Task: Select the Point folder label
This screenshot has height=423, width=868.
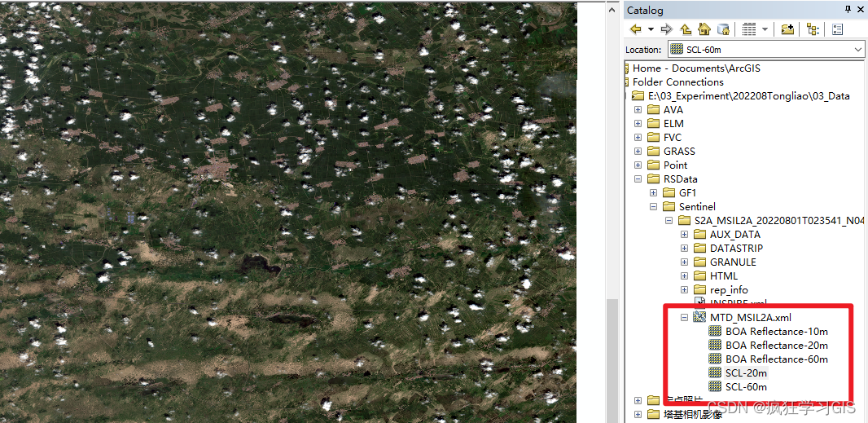Action: (675, 165)
